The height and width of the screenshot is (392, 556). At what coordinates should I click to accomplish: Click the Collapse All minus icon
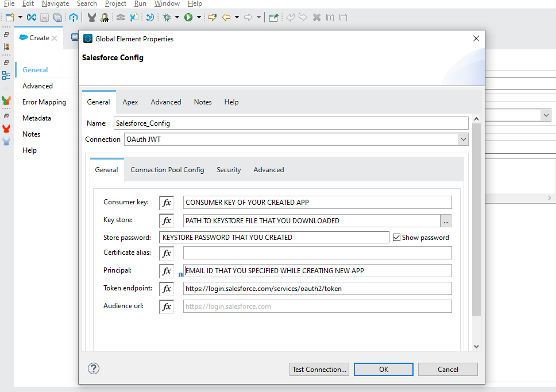(x=343, y=17)
